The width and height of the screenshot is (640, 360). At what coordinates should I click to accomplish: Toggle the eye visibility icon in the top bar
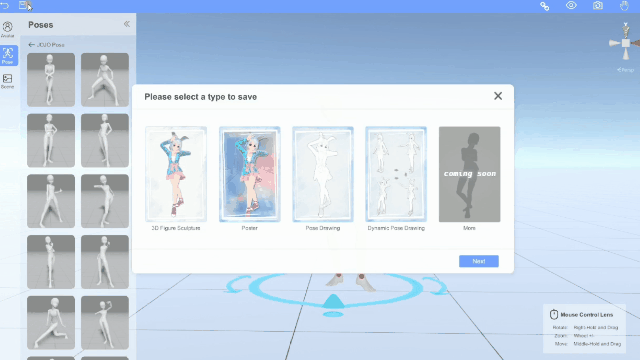[571, 5]
